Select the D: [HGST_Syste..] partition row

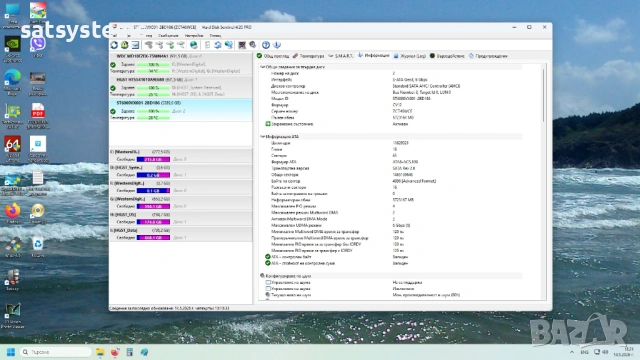tap(181, 171)
